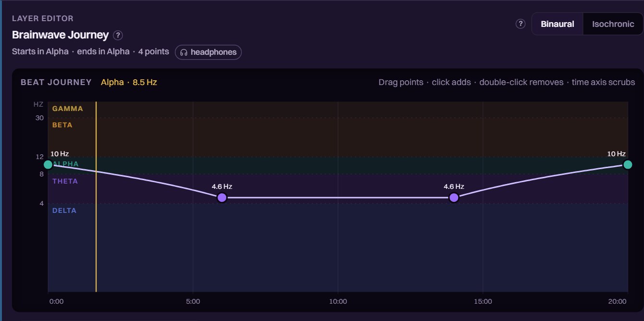The image size is (644, 321).
Task: Click the 30 Hz axis label
Action: pyautogui.click(x=39, y=118)
